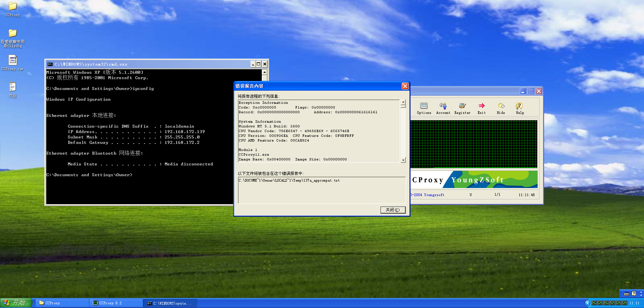Click Default Gateway 192.168.172.2 line
644x308 pixels.
[x=134, y=143]
